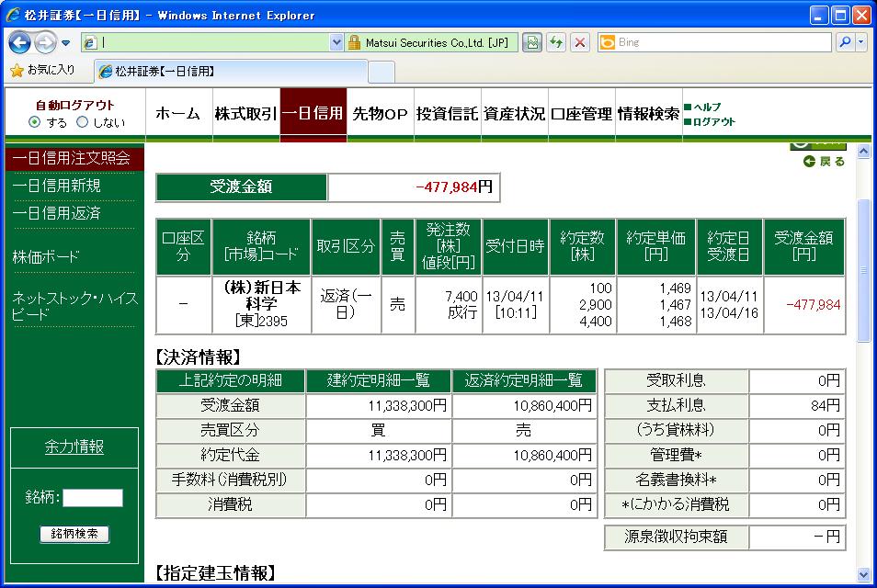Image resolution: width=877 pixels, height=588 pixels.
Task: Click the 銘柄検索 button
Action: [74, 534]
